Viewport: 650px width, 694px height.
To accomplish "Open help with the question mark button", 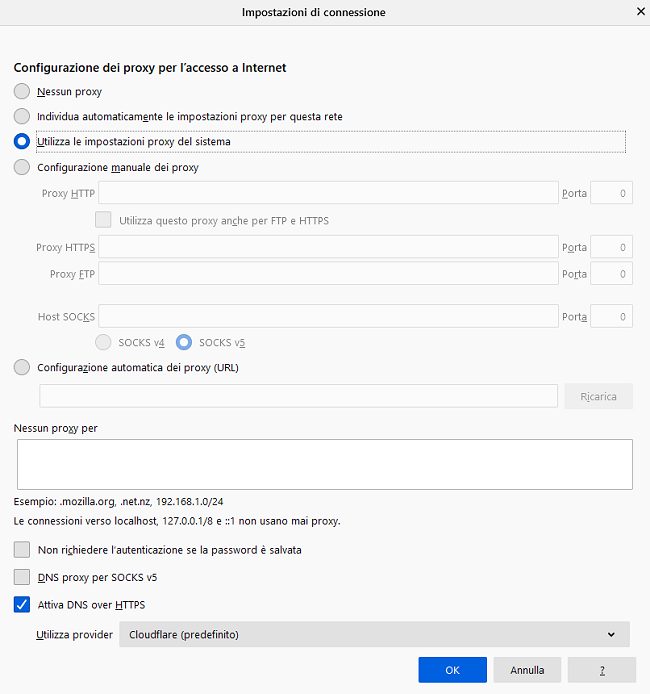I will click(x=601, y=670).
